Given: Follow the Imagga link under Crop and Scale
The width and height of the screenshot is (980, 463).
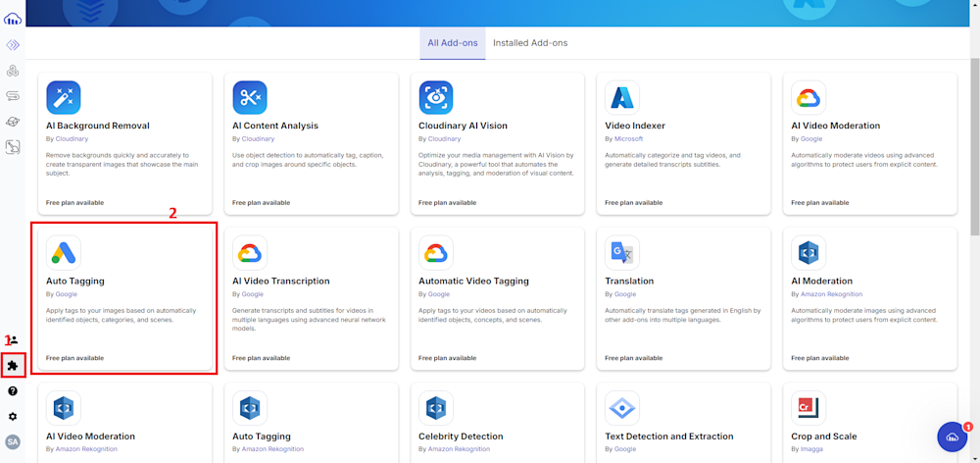Looking at the screenshot, I should point(811,449).
